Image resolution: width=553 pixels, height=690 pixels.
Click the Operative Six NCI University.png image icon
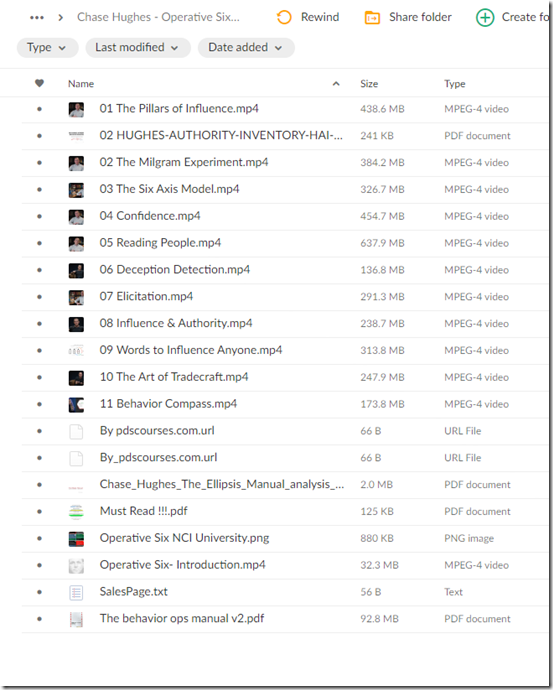click(76, 539)
